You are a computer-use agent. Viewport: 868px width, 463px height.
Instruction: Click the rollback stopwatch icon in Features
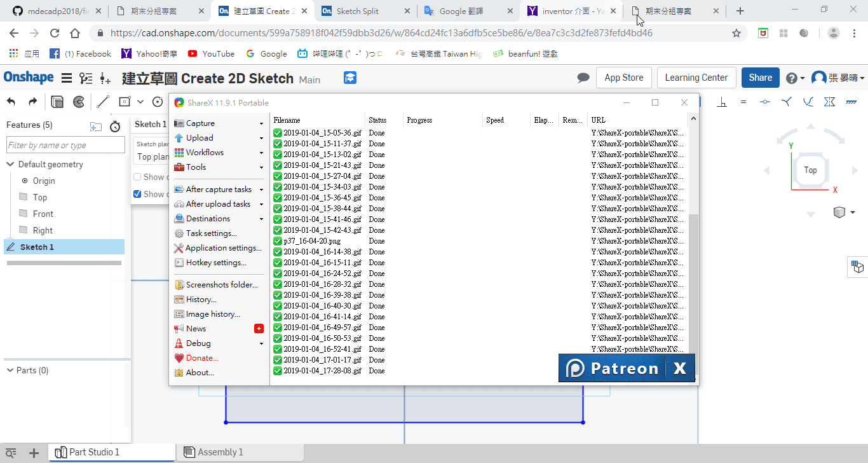[115, 126]
